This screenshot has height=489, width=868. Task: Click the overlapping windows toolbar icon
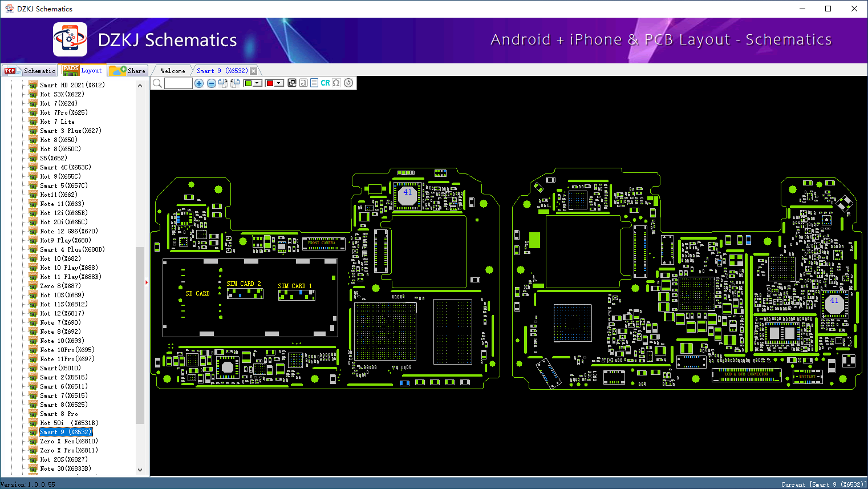coord(292,83)
